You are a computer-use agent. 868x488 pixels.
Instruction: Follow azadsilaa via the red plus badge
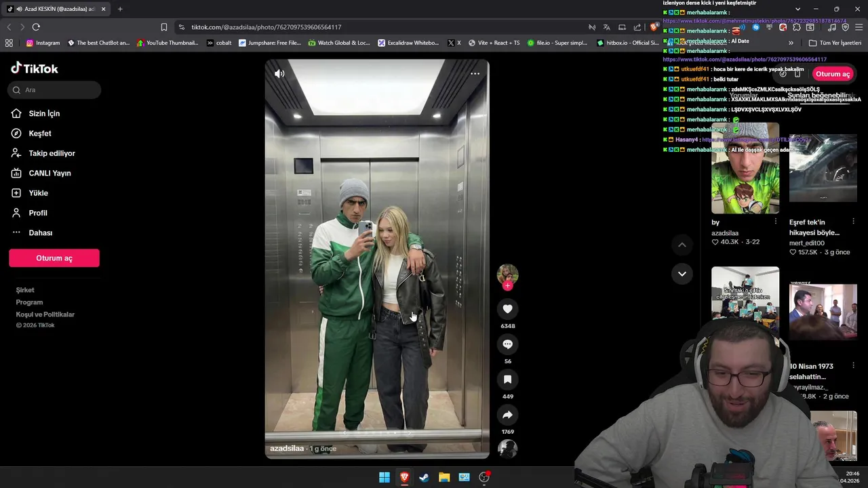[x=507, y=285]
